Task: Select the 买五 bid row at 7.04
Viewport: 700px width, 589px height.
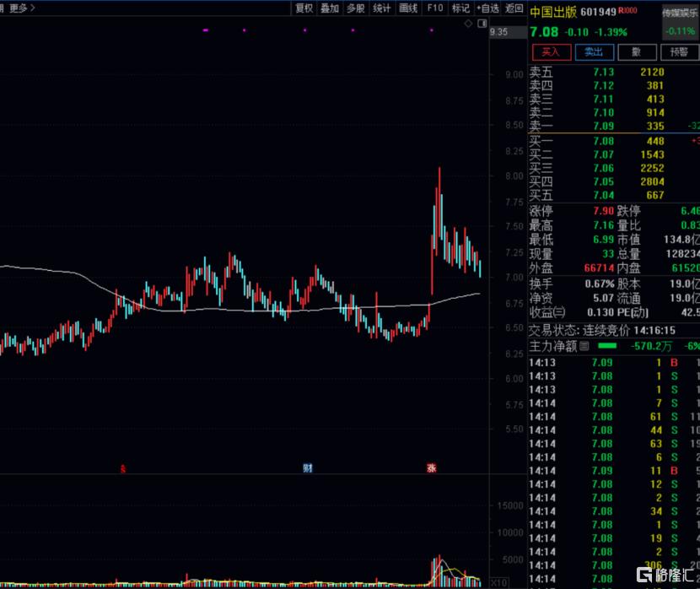Action: coord(613,195)
